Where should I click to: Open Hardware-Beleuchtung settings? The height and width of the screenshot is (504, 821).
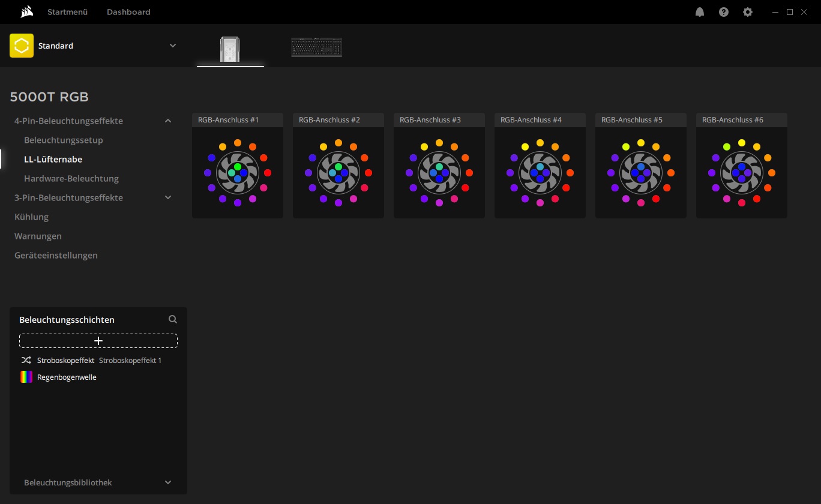click(x=71, y=178)
